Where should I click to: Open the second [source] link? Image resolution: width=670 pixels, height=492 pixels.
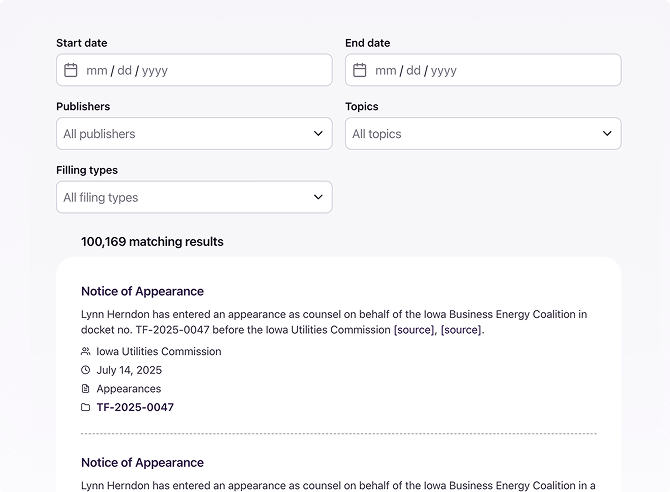(461, 329)
